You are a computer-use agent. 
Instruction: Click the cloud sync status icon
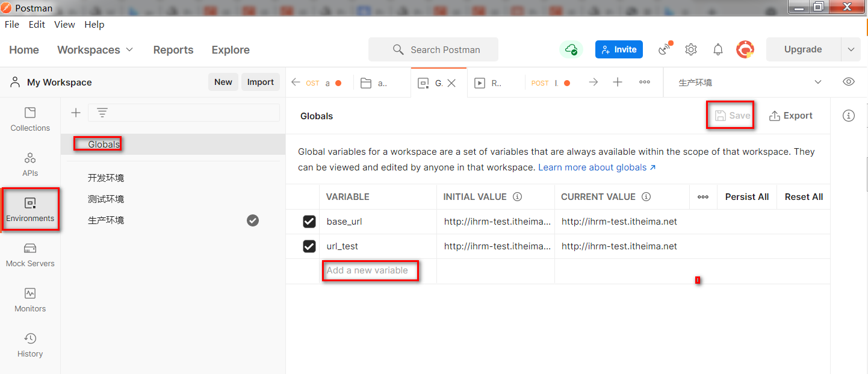[571, 49]
